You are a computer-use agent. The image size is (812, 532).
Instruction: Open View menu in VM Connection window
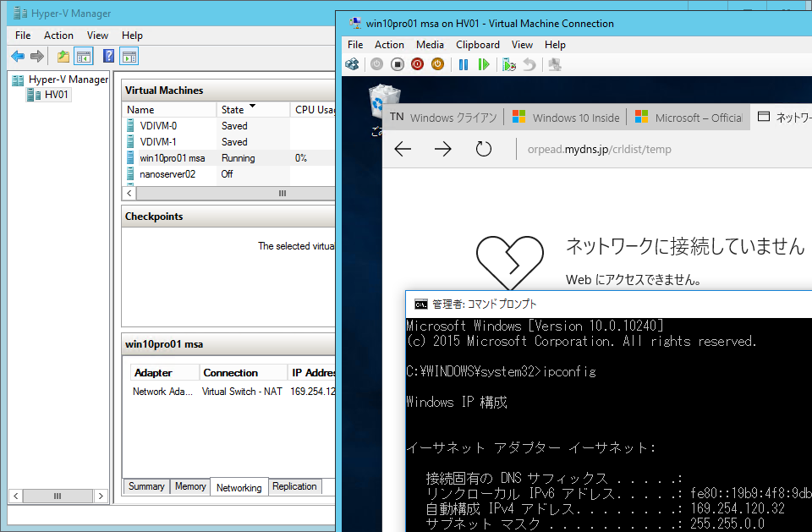(522, 45)
